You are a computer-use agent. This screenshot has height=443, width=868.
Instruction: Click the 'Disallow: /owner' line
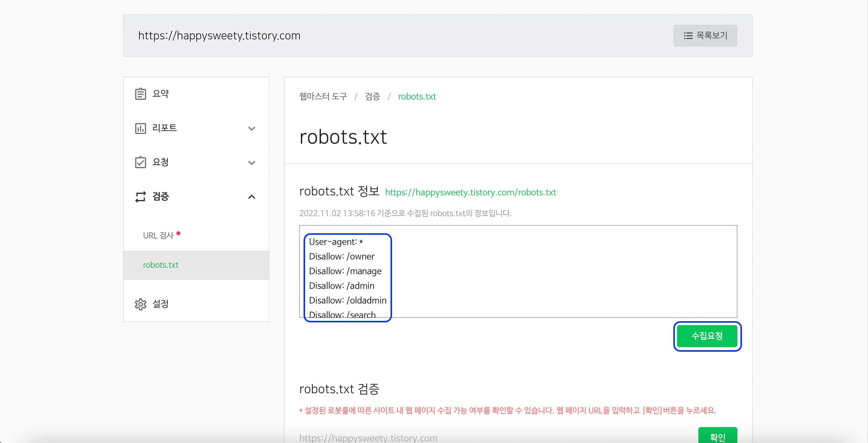pyautogui.click(x=342, y=256)
